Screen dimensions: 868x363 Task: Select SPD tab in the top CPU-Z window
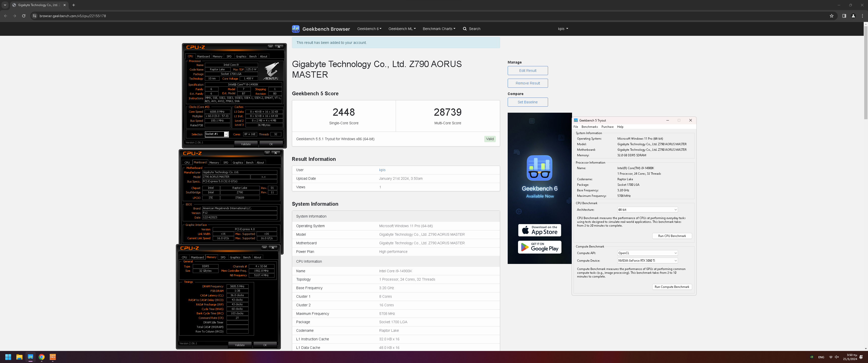pyautogui.click(x=229, y=56)
